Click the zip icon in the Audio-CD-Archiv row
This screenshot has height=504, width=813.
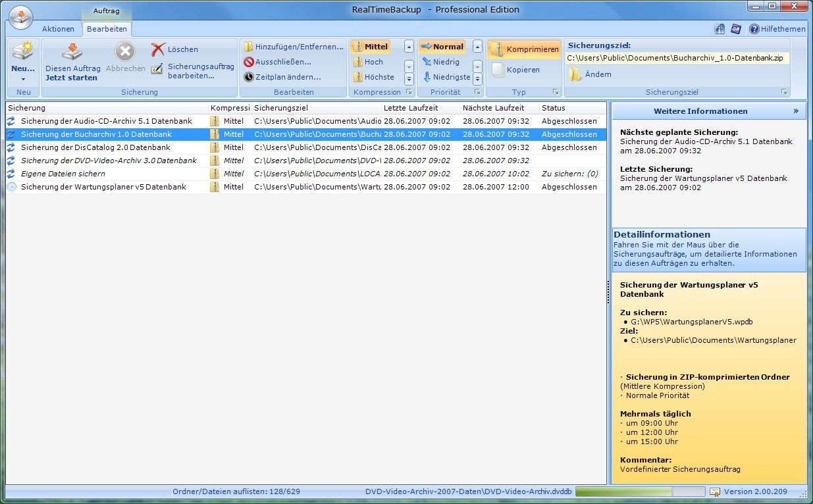(x=215, y=121)
